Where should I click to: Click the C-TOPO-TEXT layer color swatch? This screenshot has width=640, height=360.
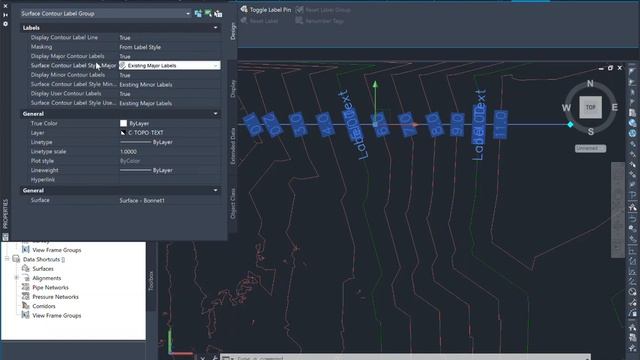click(x=123, y=133)
